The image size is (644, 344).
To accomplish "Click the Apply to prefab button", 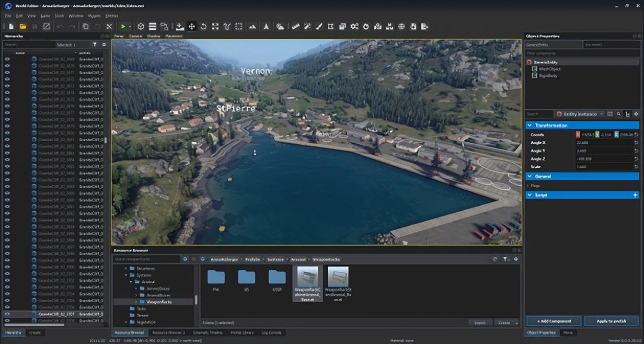I will point(611,321).
